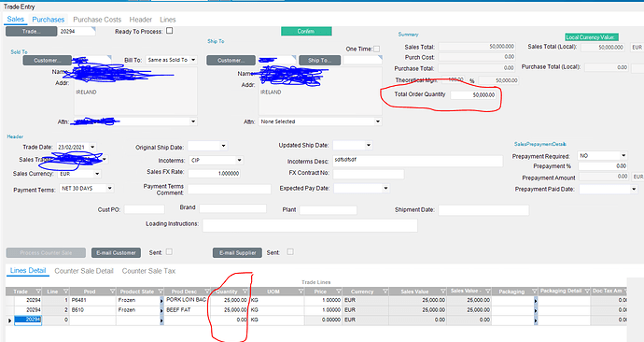
Task: Switch to the Purchases tab
Action: tap(49, 20)
